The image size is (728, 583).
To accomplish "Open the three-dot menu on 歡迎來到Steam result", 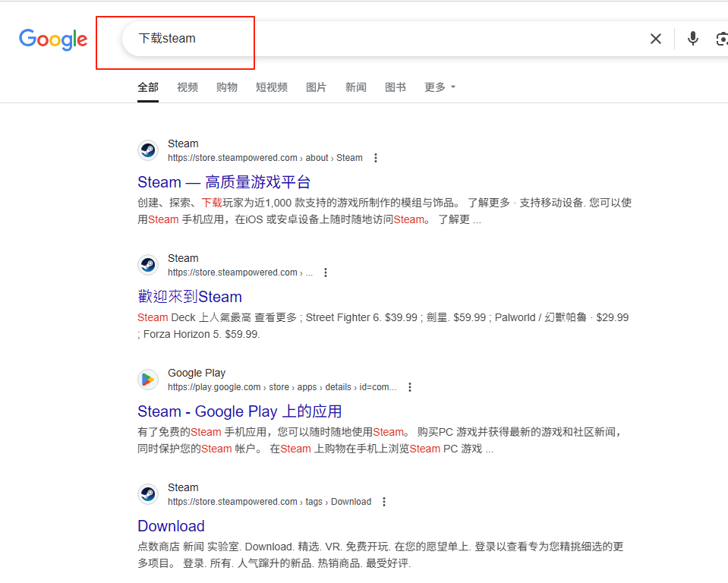I will (x=326, y=272).
